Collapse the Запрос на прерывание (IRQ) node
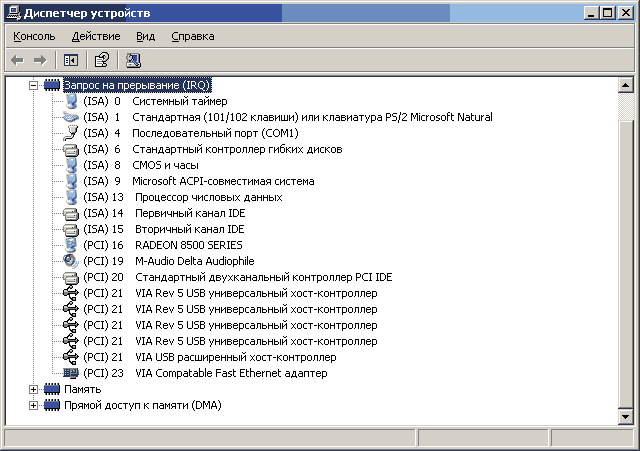This screenshot has height=451, width=640. (34, 86)
